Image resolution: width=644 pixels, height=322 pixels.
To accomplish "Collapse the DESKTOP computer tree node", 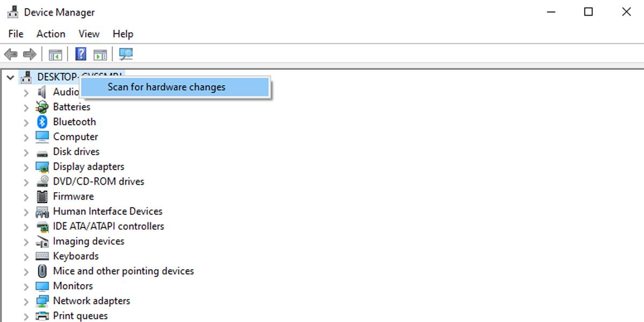I will click(10, 77).
